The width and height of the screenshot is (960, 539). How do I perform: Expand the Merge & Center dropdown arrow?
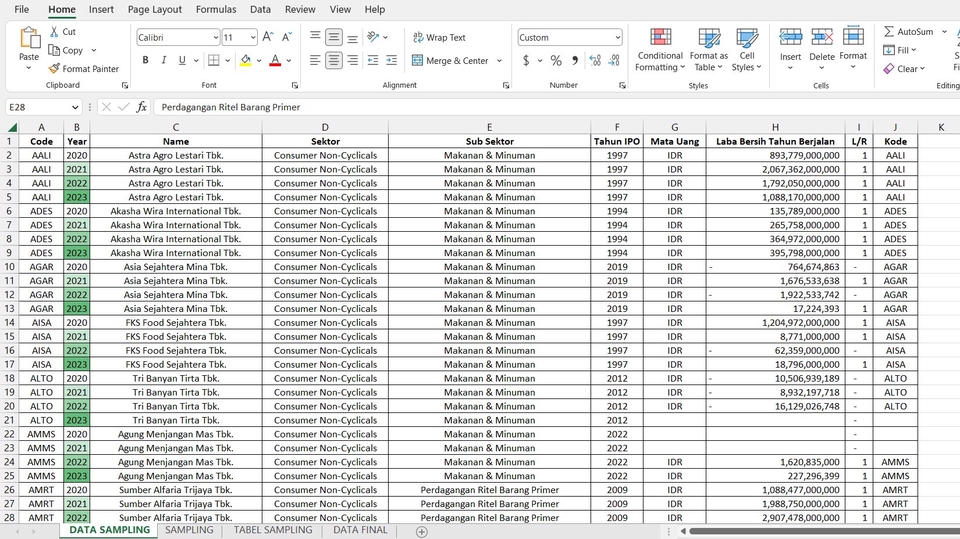499,61
